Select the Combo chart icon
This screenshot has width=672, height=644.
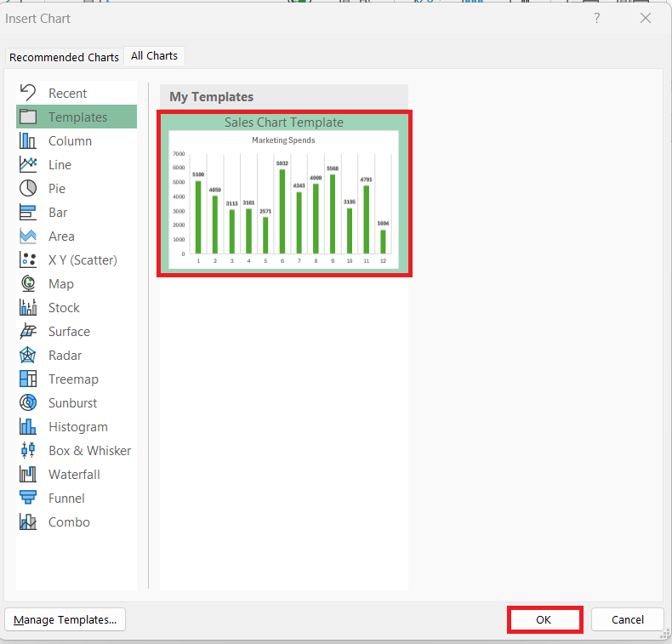pos(28,521)
